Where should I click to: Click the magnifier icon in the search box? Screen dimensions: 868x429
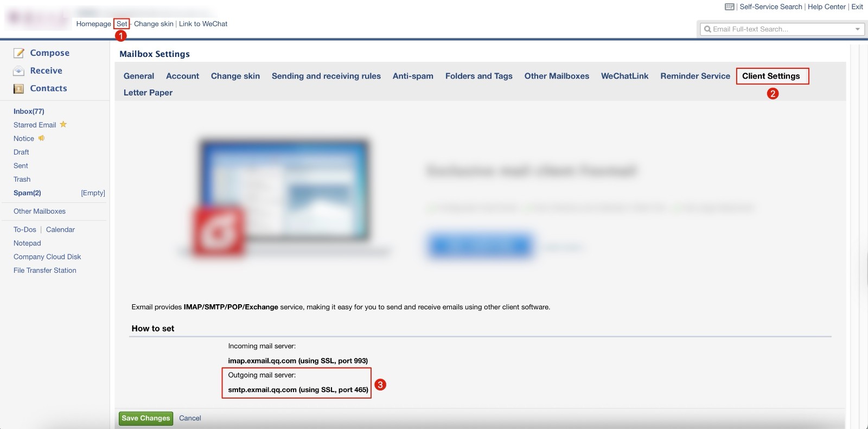[x=707, y=29]
